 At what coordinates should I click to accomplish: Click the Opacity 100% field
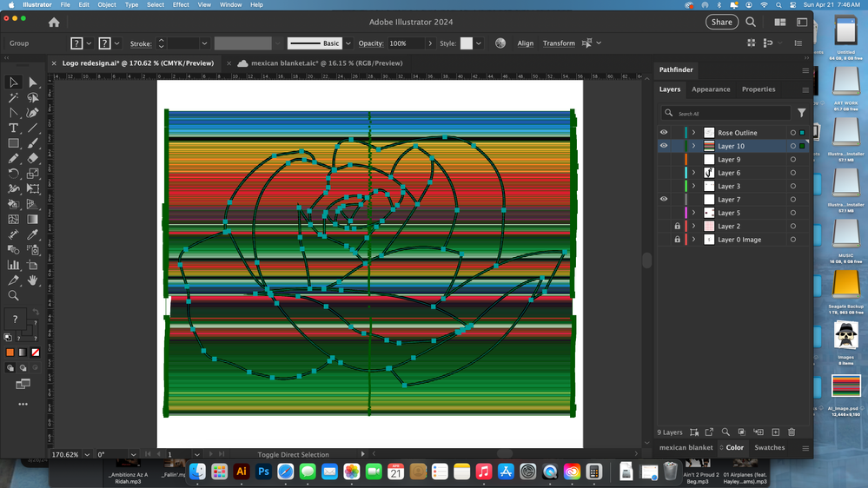click(x=405, y=43)
